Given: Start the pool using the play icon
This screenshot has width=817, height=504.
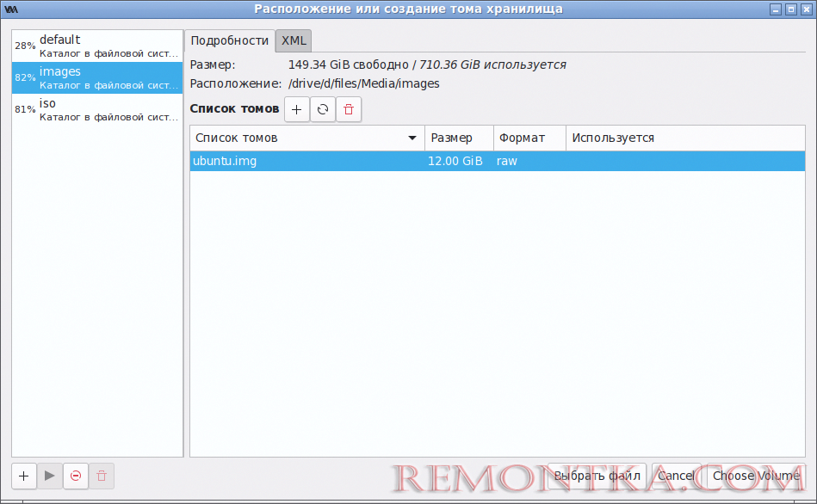Looking at the screenshot, I should pos(49,476).
